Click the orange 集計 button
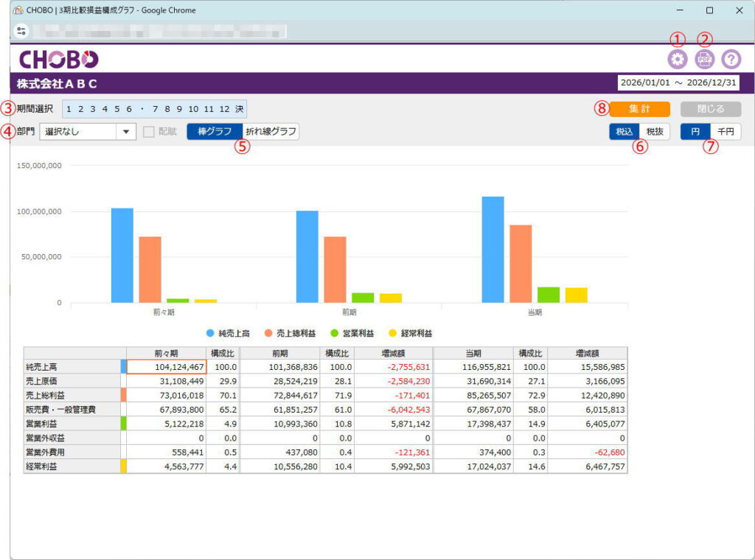Screen dimensions: 755x560 coord(639,108)
